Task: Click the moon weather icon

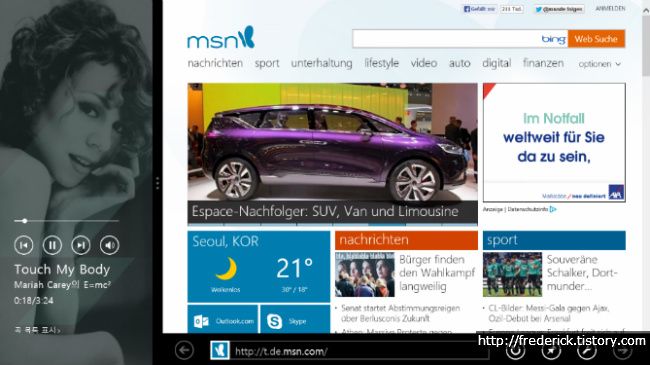Action: pyautogui.click(x=226, y=268)
